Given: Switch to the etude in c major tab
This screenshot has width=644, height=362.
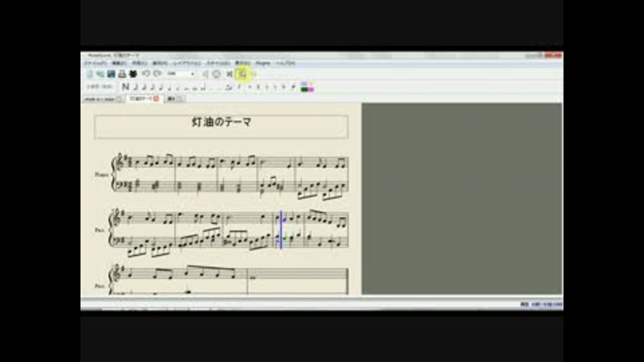Looking at the screenshot, I should 99,99.
